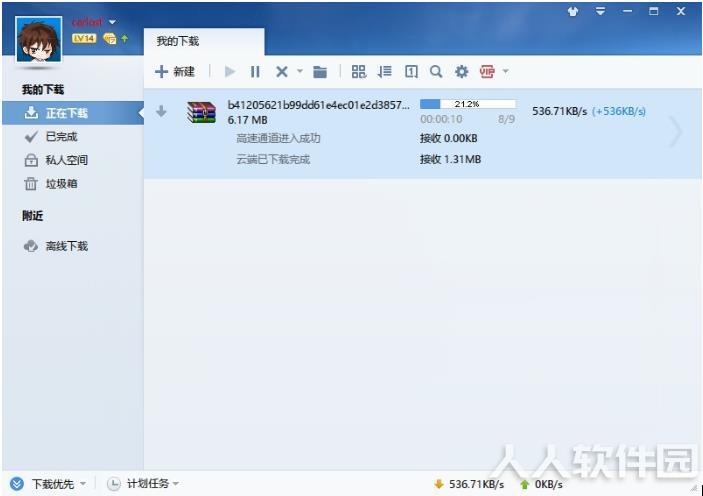Click the four-squares grid icon

point(359,72)
